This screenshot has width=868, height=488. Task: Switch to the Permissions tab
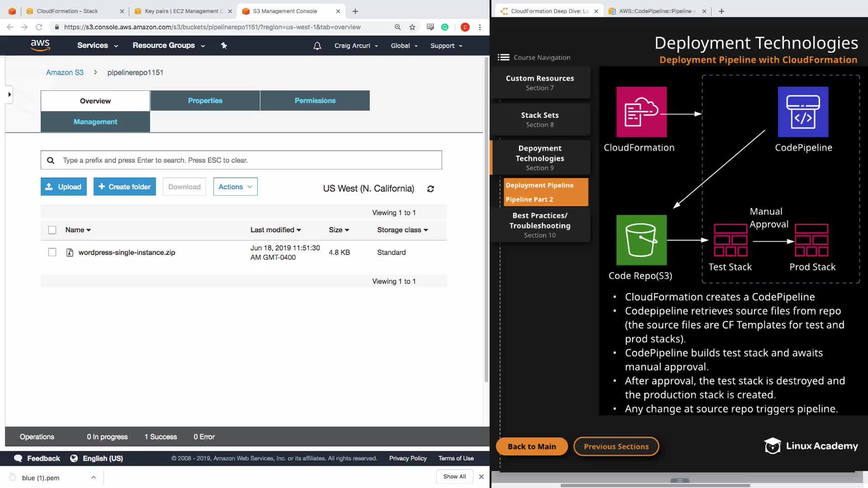(315, 100)
